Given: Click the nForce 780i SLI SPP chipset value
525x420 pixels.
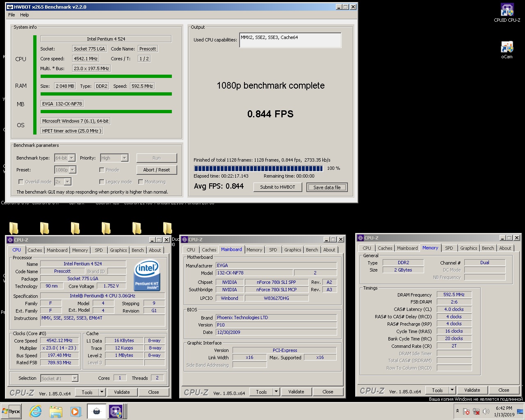Looking at the screenshot, I should click(276, 282).
